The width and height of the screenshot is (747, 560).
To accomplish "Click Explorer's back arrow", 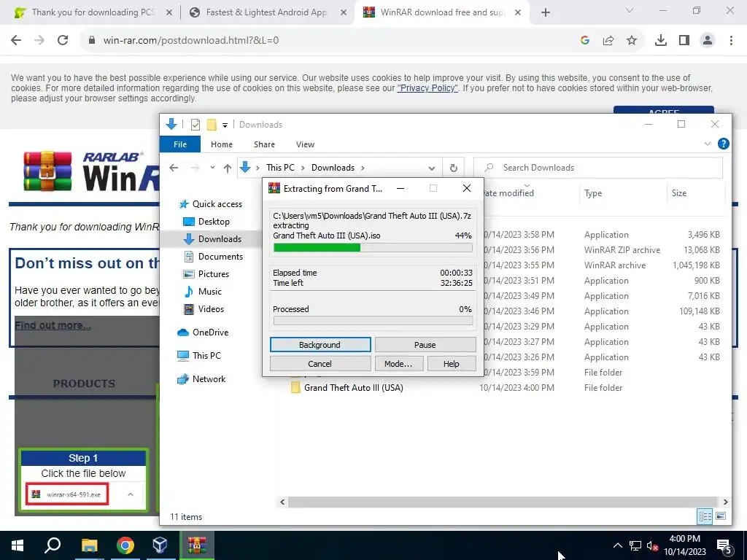I will pos(174,168).
